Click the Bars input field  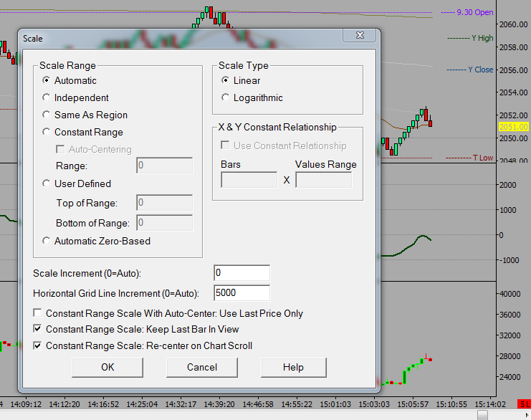pos(249,180)
